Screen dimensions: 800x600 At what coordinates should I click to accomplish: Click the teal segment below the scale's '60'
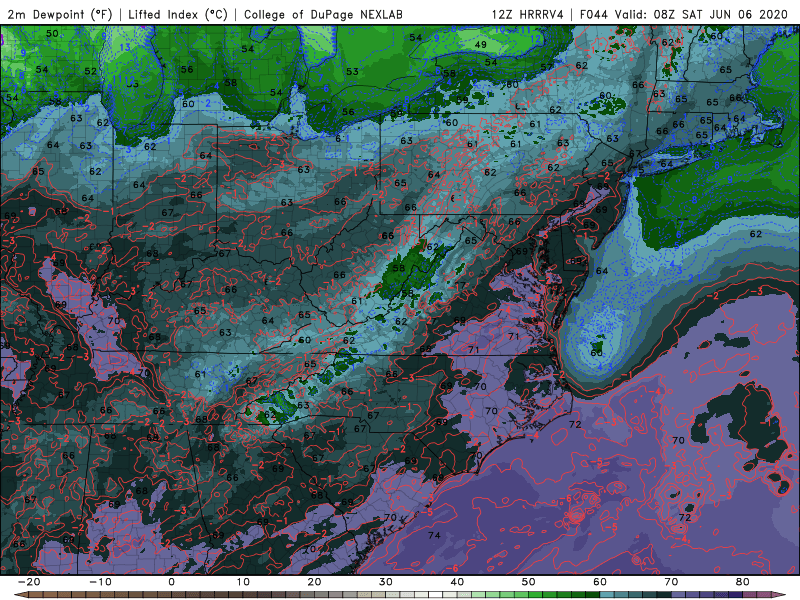[607, 595]
